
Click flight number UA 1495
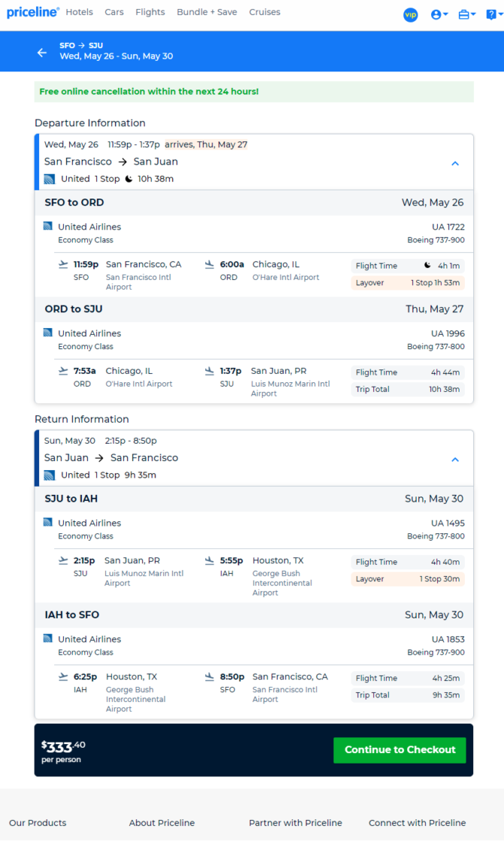point(448,523)
